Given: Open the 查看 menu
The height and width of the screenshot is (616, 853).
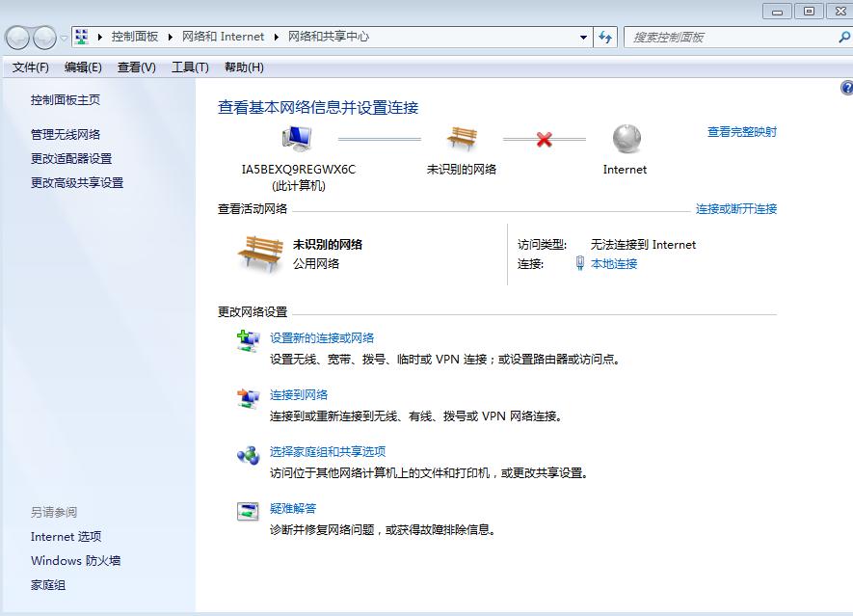Looking at the screenshot, I should pyautogui.click(x=136, y=67).
